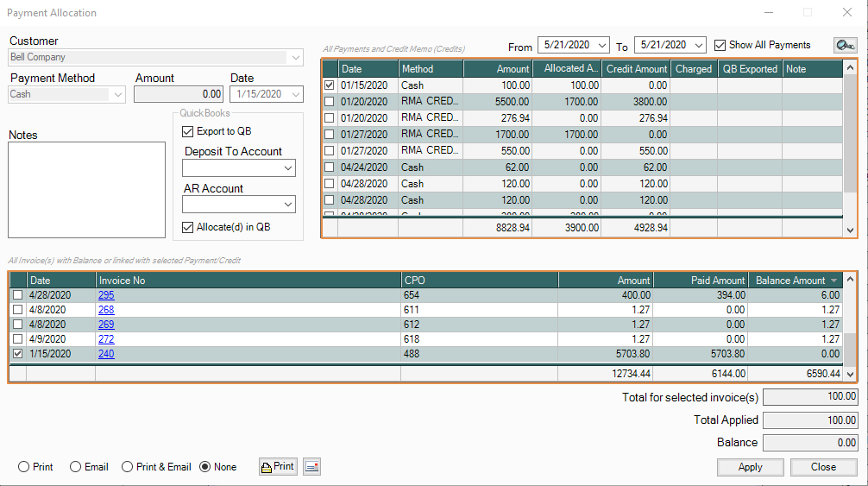868x486 pixels.
Task: Close the Payment Allocation window
Action: (846, 13)
